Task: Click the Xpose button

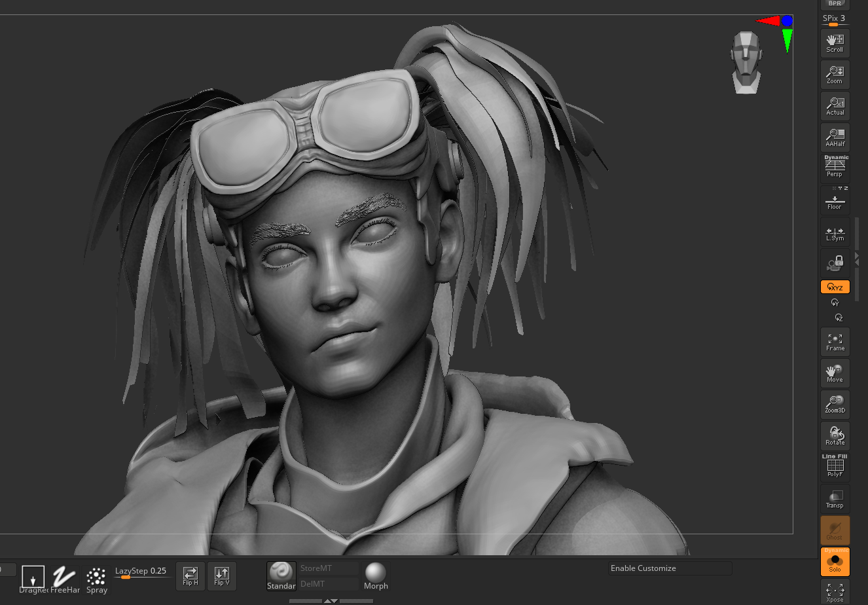Action: pos(835,592)
